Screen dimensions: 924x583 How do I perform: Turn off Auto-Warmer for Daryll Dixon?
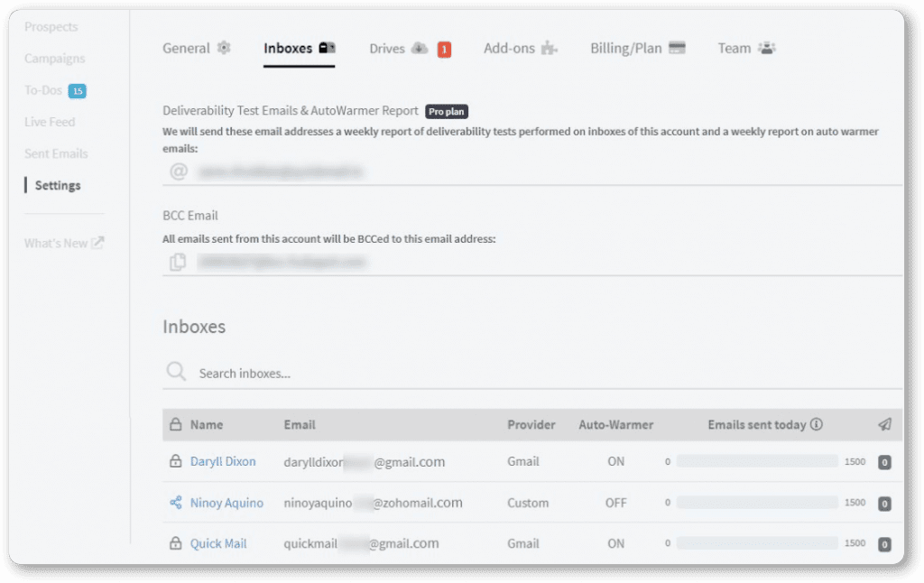click(616, 461)
